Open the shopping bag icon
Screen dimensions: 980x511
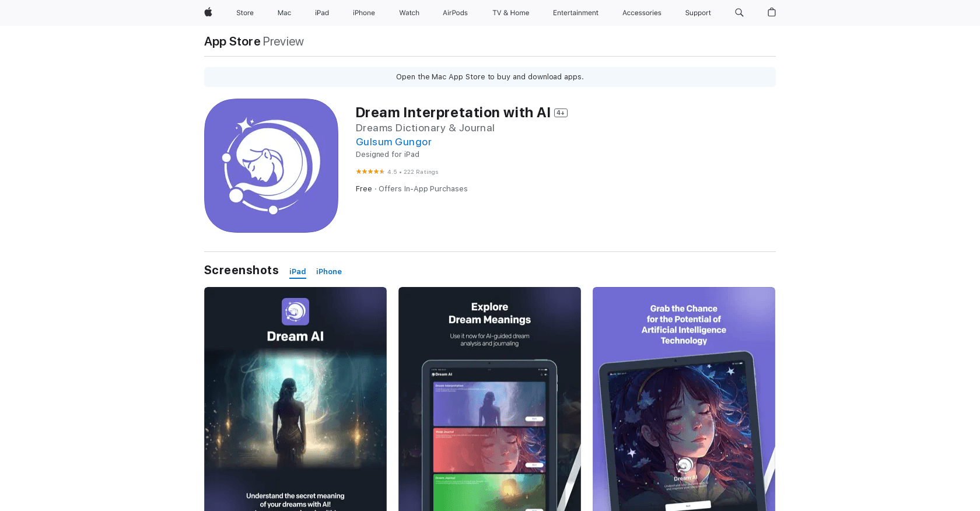(772, 12)
